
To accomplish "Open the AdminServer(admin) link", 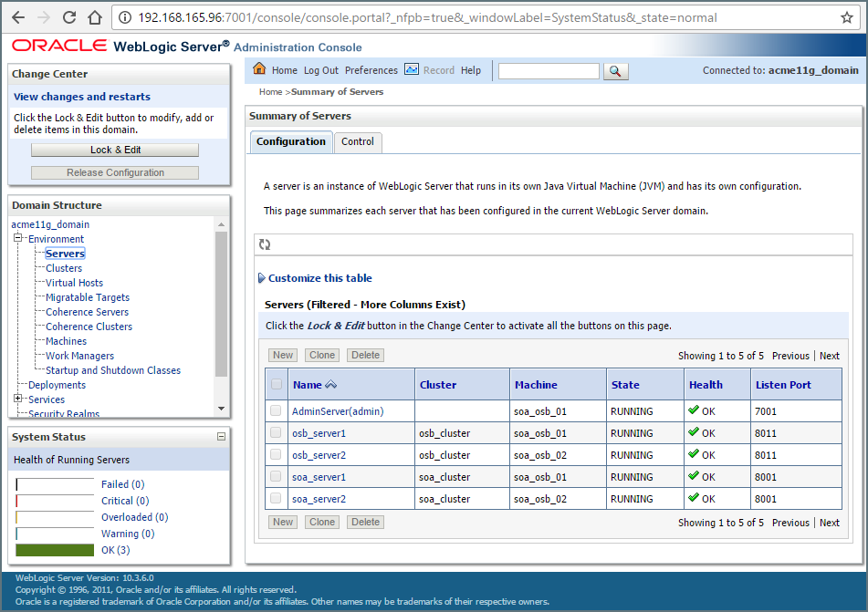I will click(338, 411).
